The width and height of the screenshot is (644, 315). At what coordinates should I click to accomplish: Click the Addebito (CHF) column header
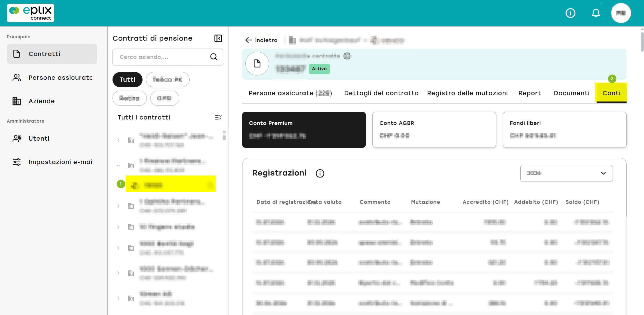(536, 202)
